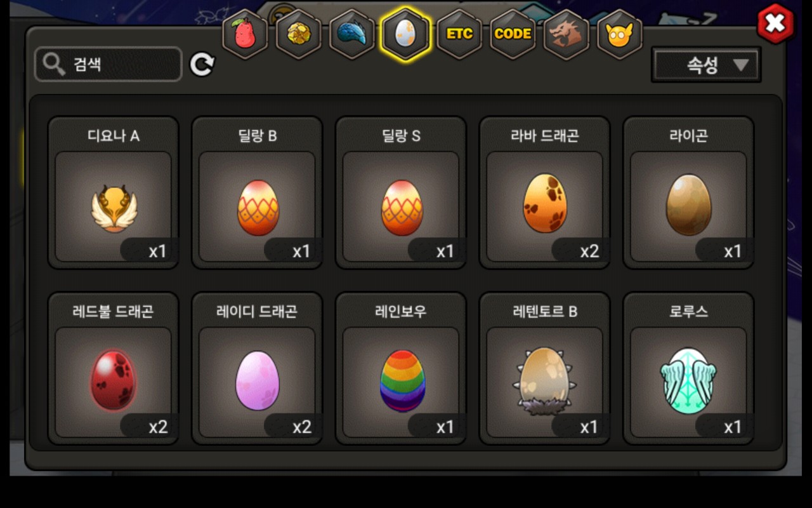
Task: Select the red 레드불 드래곤 egg
Action: coord(114,368)
